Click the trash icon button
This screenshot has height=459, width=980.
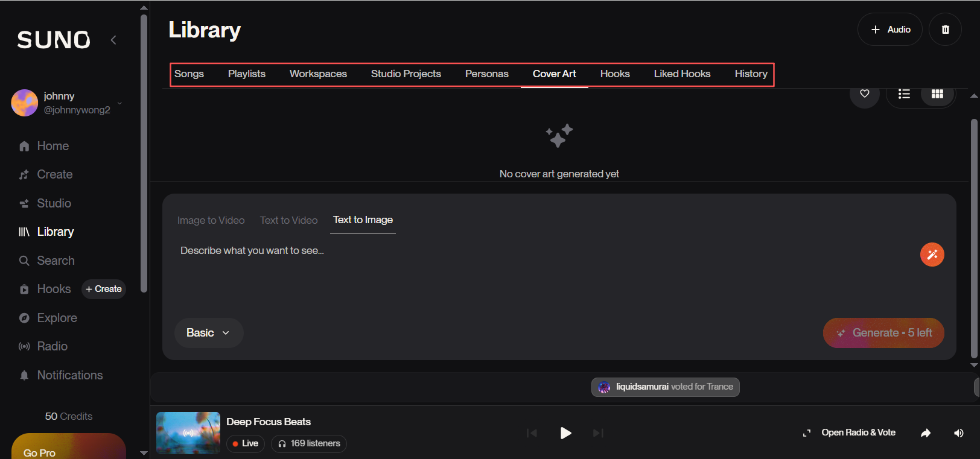point(946,30)
